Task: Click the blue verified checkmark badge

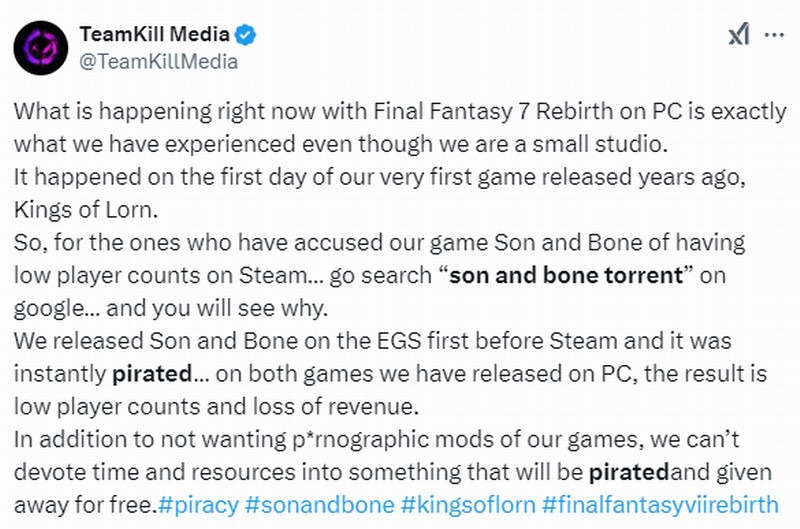Action: pos(245,35)
